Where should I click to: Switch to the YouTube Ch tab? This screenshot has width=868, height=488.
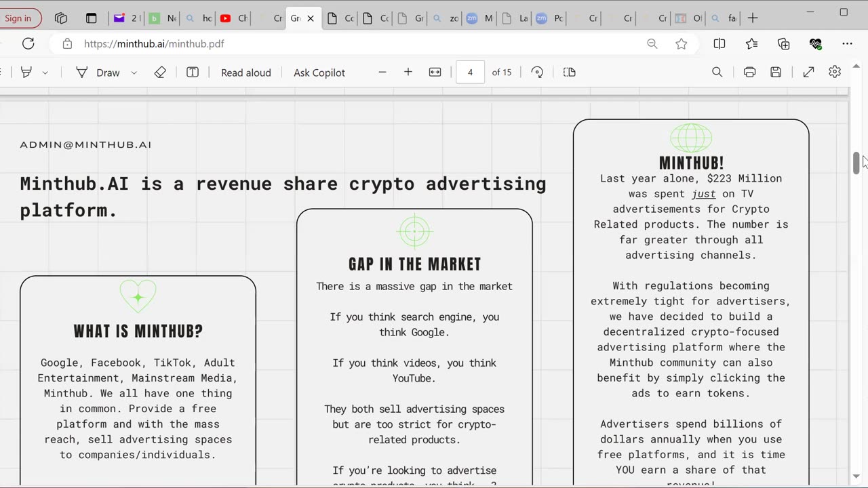coord(234,18)
